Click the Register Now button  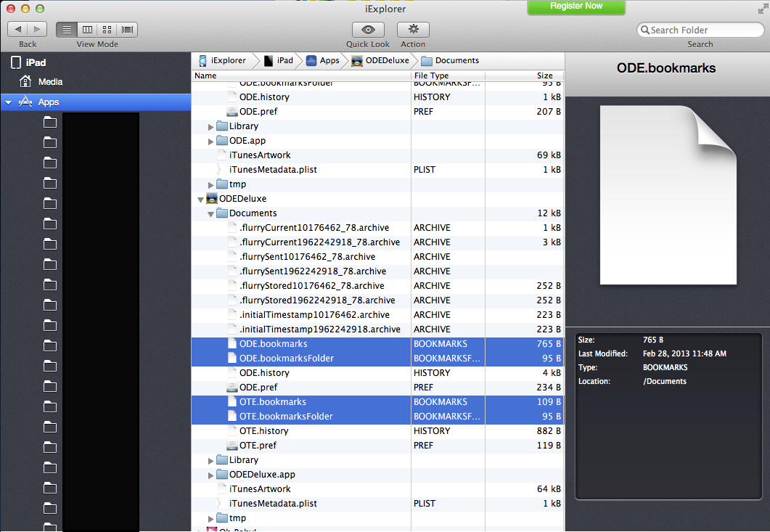(x=576, y=7)
